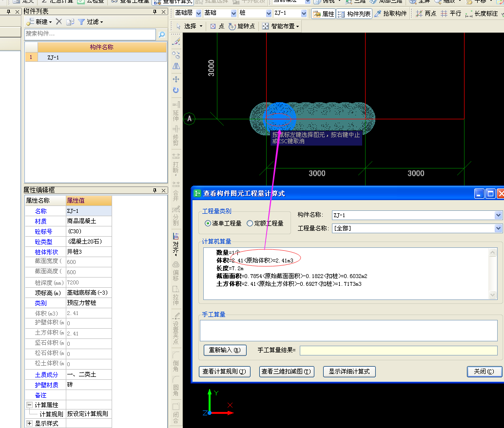This screenshot has width=504, height=428.
Task: Click the 新建 new component button
Action: pos(39,22)
